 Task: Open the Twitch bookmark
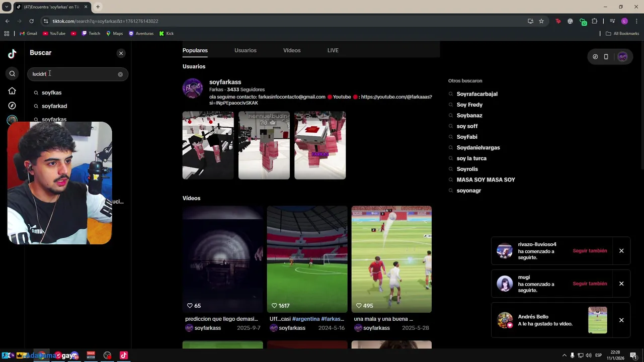pyautogui.click(x=91, y=34)
